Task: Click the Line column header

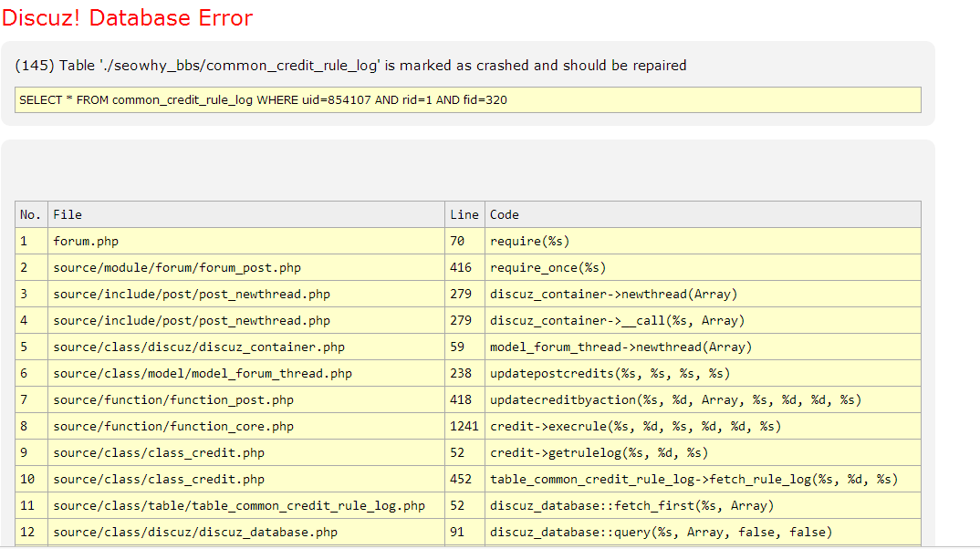Action: tap(464, 214)
